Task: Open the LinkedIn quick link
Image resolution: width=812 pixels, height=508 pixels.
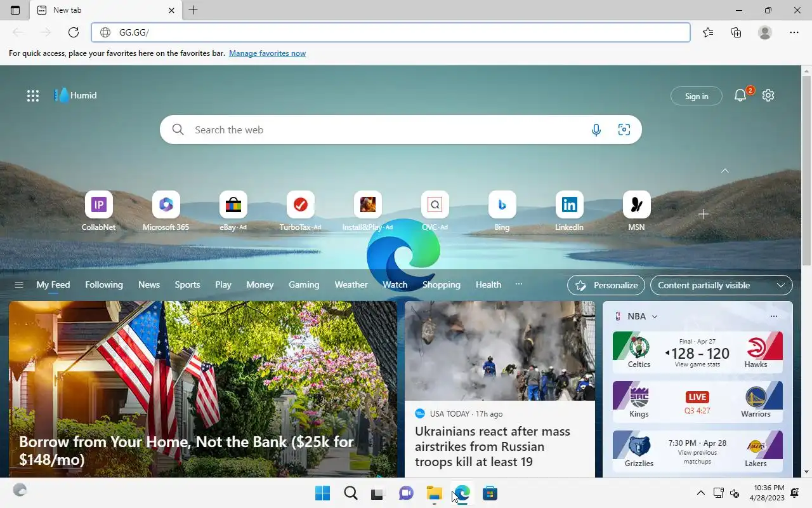Action: pos(569,211)
